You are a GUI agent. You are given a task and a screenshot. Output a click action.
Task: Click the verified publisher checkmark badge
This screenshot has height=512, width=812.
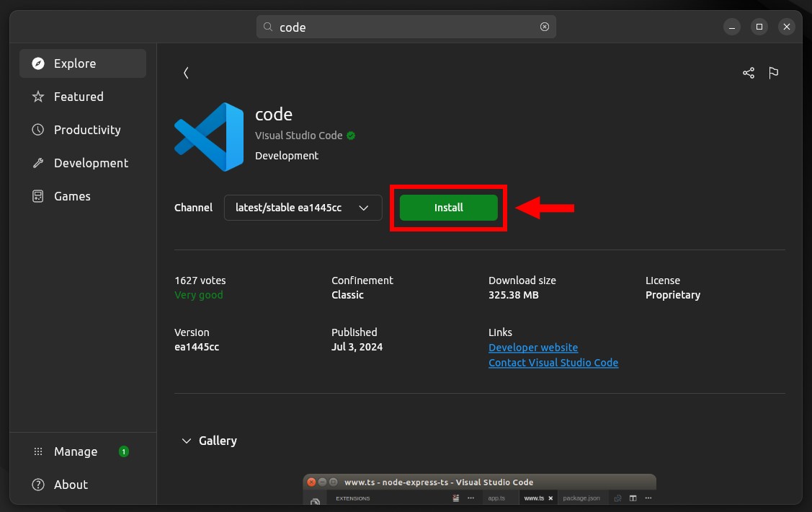(351, 136)
